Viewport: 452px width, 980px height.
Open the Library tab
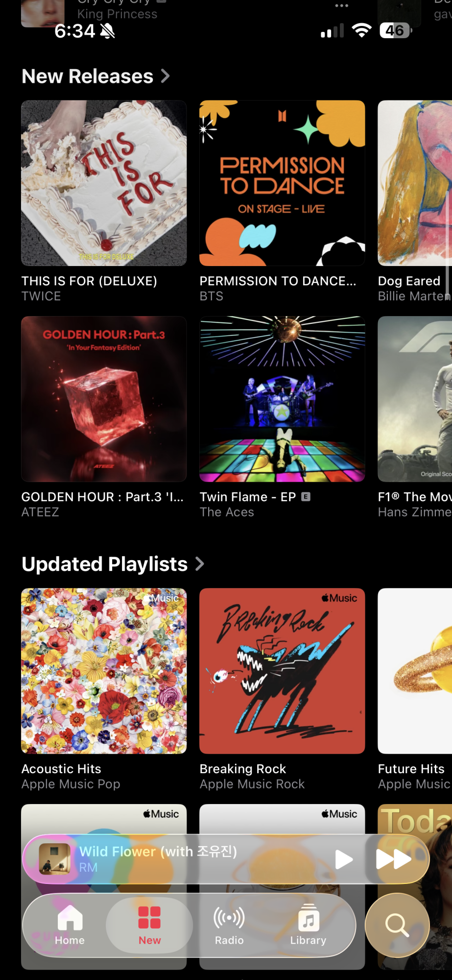308,925
